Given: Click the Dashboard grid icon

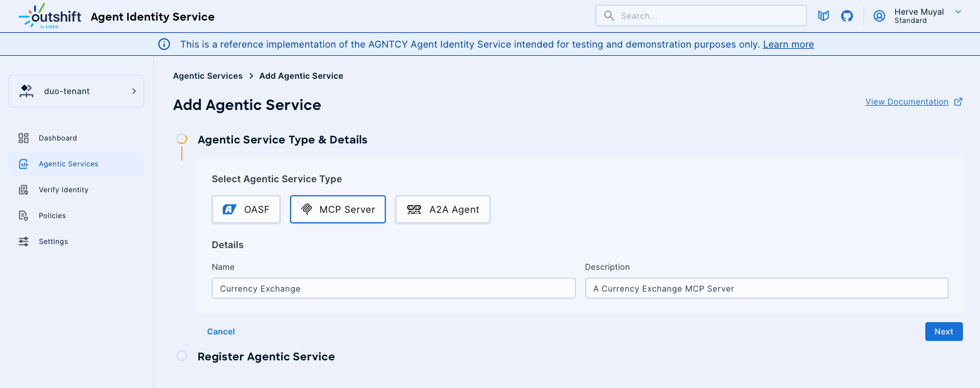Looking at the screenshot, I should tap(24, 138).
